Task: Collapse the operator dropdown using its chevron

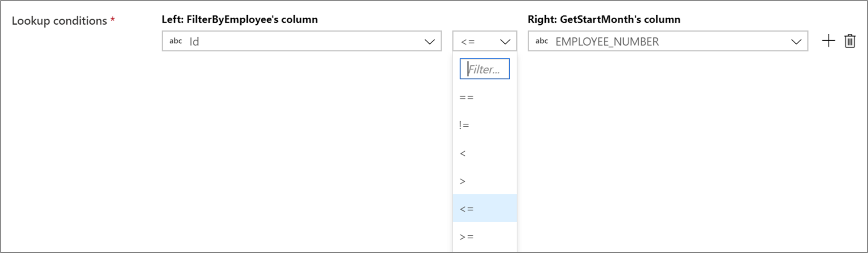Action: 505,42
